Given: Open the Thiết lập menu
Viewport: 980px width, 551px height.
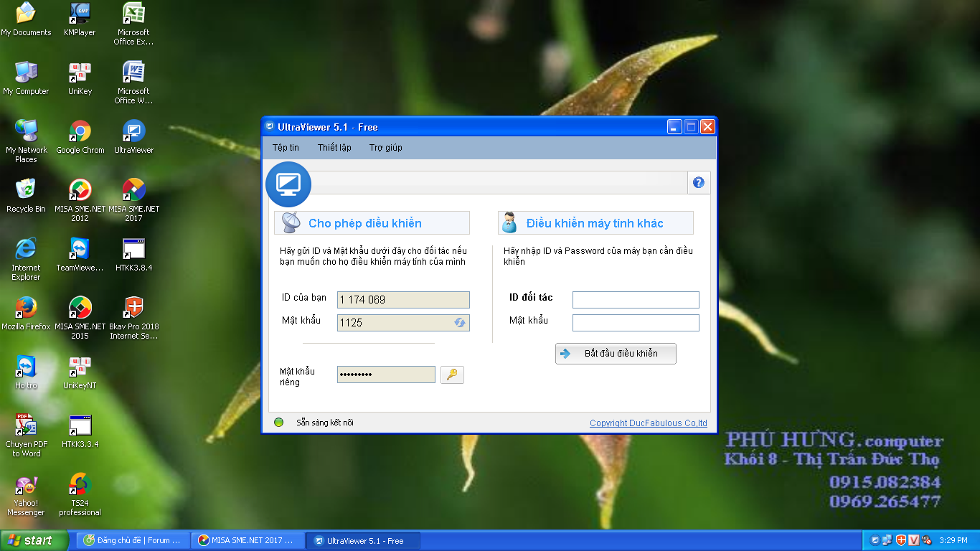Looking at the screenshot, I should pyautogui.click(x=334, y=148).
